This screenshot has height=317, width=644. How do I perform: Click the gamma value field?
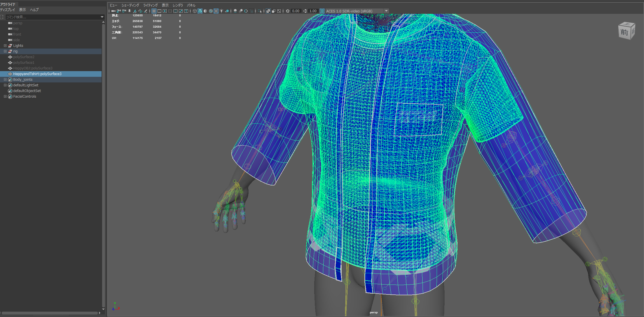(313, 11)
